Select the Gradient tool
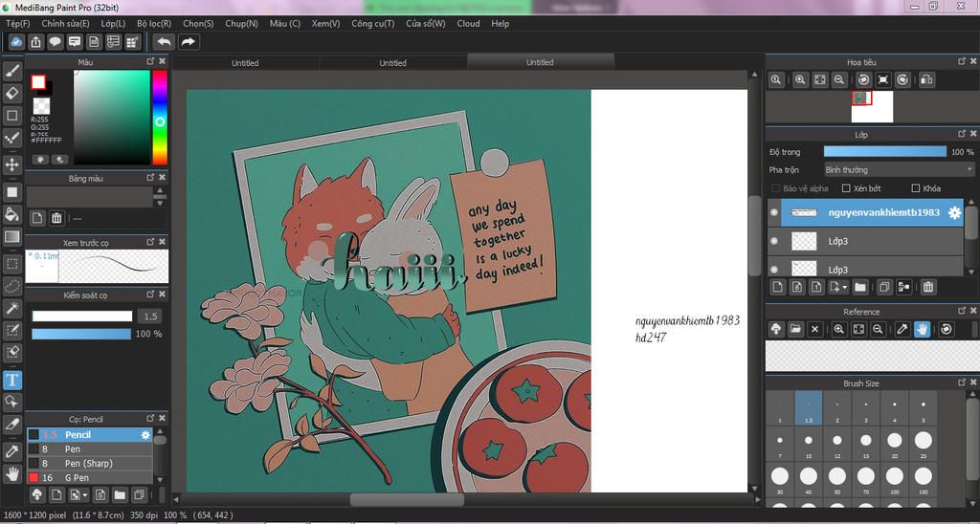Viewport: 980px width, 524px height. [x=11, y=237]
